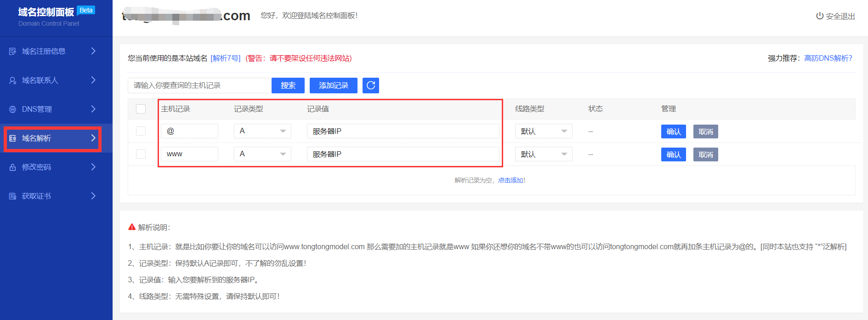Click the 点击添加 link
The width and height of the screenshot is (868, 320).
(x=511, y=180)
